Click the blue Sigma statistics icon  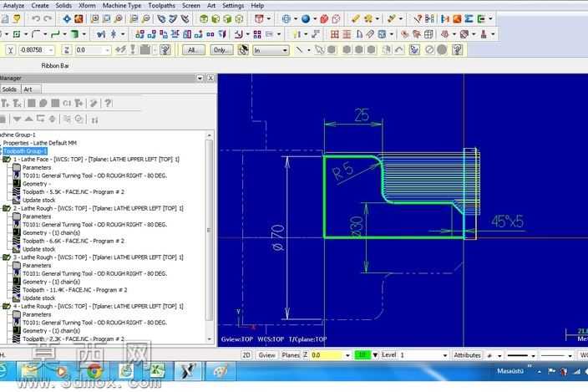tap(469, 18)
